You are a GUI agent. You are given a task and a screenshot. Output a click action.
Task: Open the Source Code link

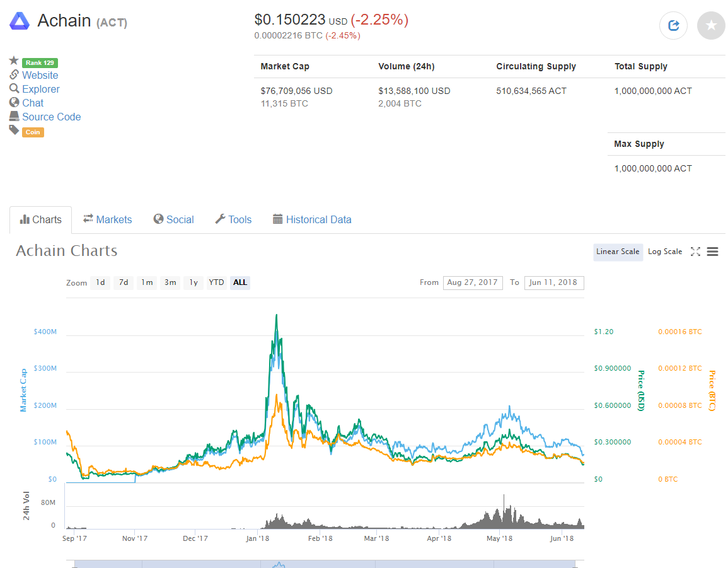pos(52,117)
